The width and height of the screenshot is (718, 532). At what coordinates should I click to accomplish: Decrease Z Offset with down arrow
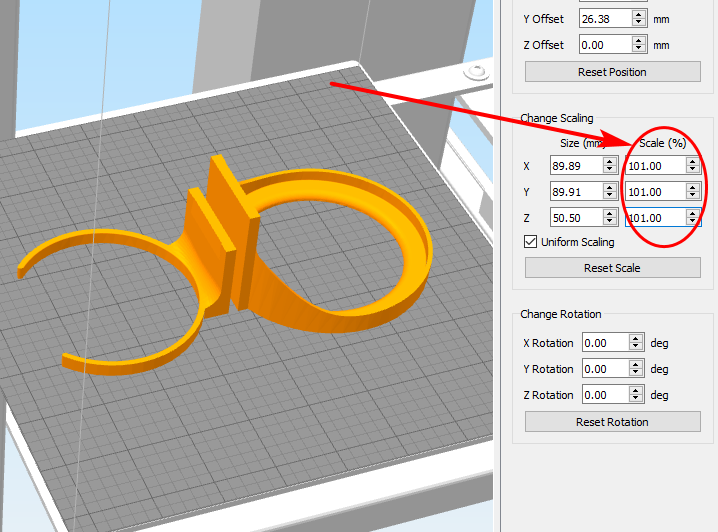(x=639, y=49)
